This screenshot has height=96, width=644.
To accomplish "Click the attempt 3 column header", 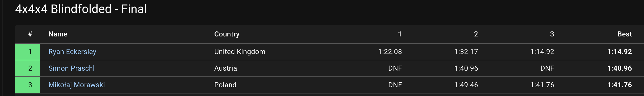I will (552, 34).
